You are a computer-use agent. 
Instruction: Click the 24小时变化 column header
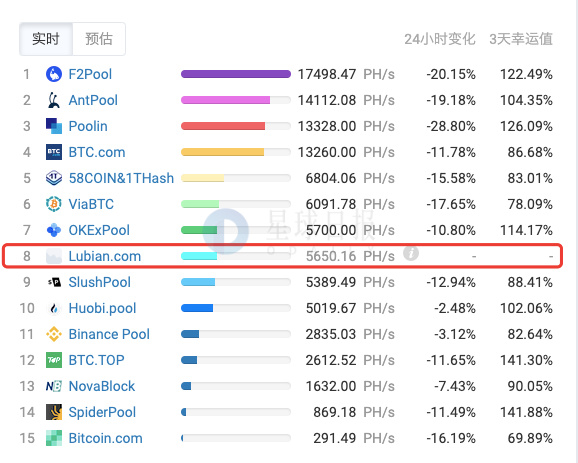pos(440,39)
